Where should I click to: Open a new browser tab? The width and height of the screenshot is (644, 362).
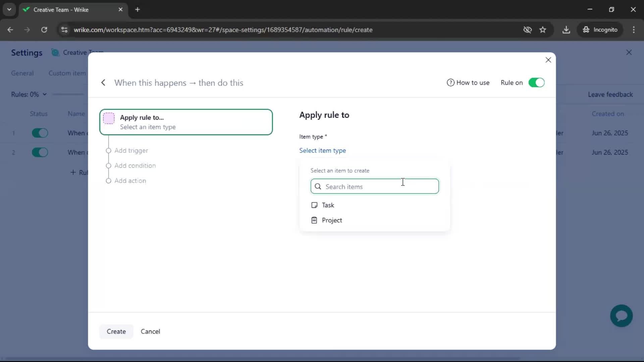pyautogui.click(x=138, y=10)
